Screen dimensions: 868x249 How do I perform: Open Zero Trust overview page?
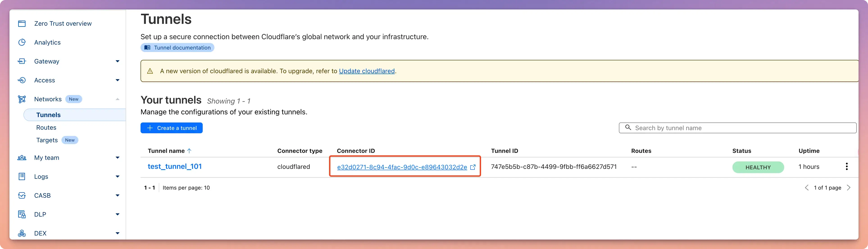point(63,24)
